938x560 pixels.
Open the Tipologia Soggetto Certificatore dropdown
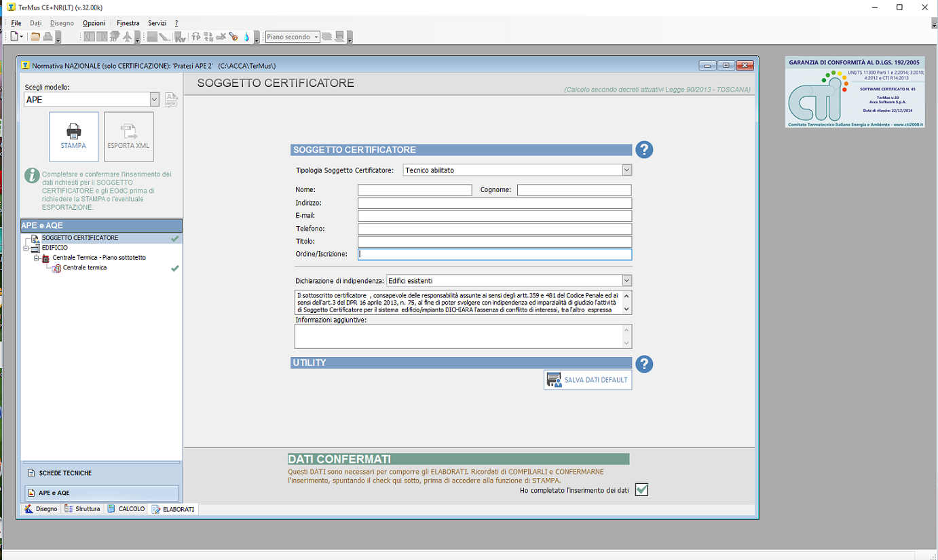626,170
